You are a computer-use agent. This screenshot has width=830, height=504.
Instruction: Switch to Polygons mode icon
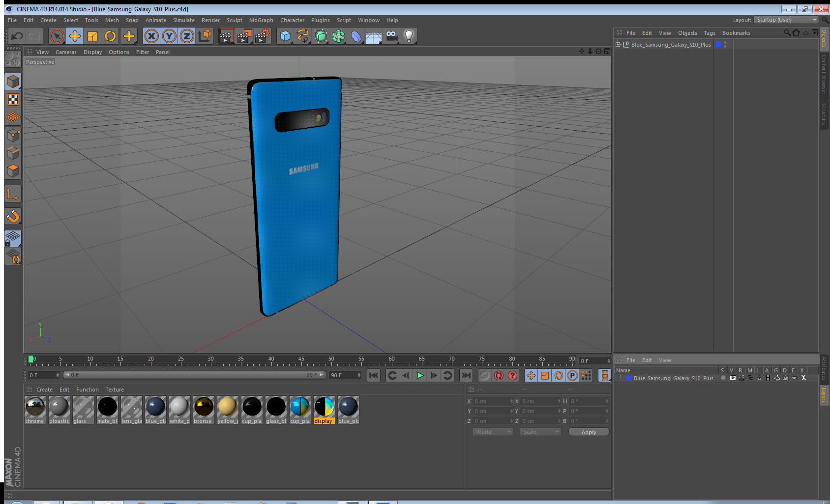pyautogui.click(x=13, y=171)
